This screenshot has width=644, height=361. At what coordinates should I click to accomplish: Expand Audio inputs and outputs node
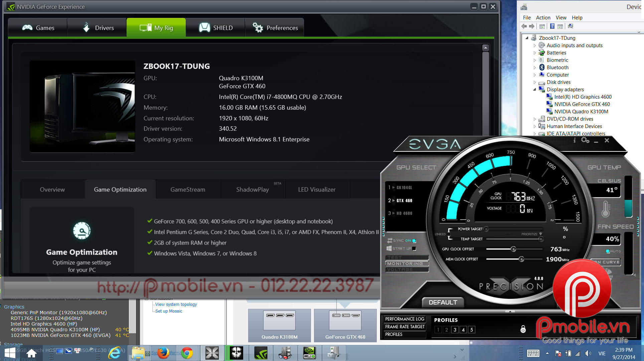click(535, 45)
